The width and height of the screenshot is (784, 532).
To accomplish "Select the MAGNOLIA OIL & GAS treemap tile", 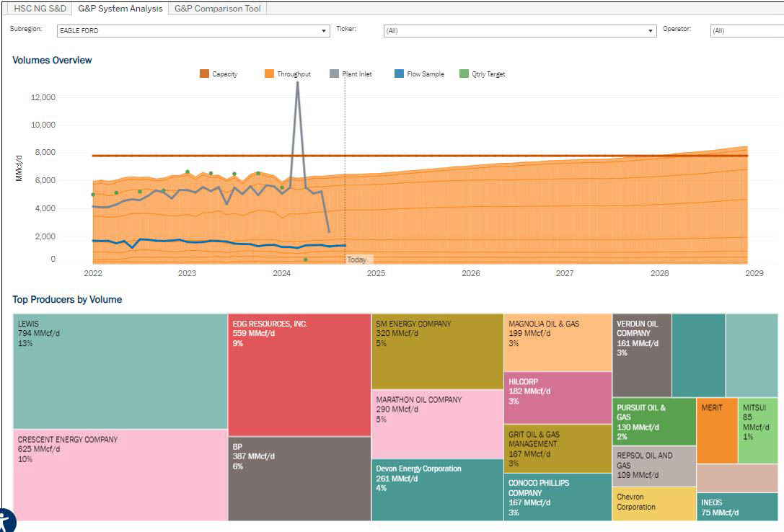I will pyautogui.click(x=558, y=342).
